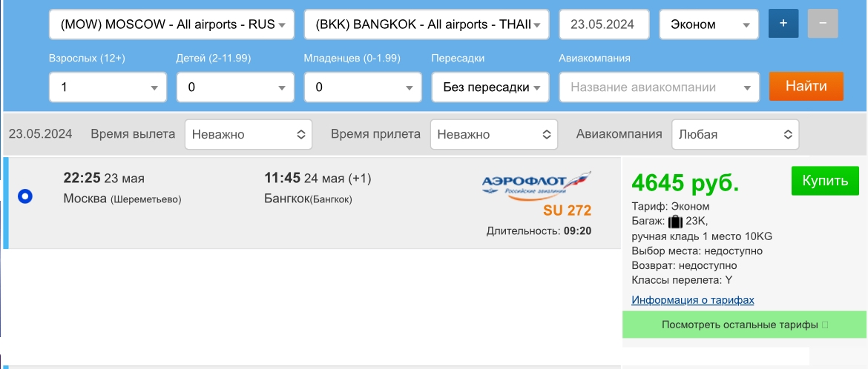Open the Младенцев count dropdown
868x369 pixels.
tap(363, 87)
